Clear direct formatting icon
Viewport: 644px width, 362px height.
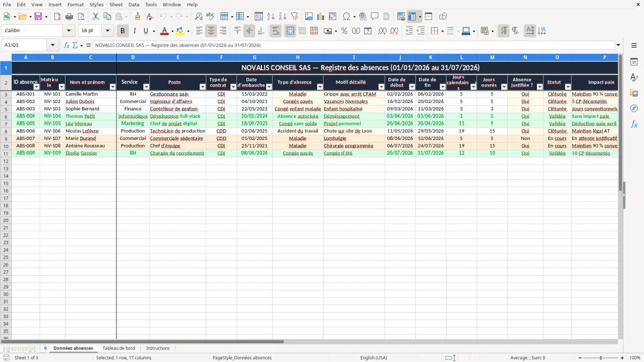click(x=149, y=17)
